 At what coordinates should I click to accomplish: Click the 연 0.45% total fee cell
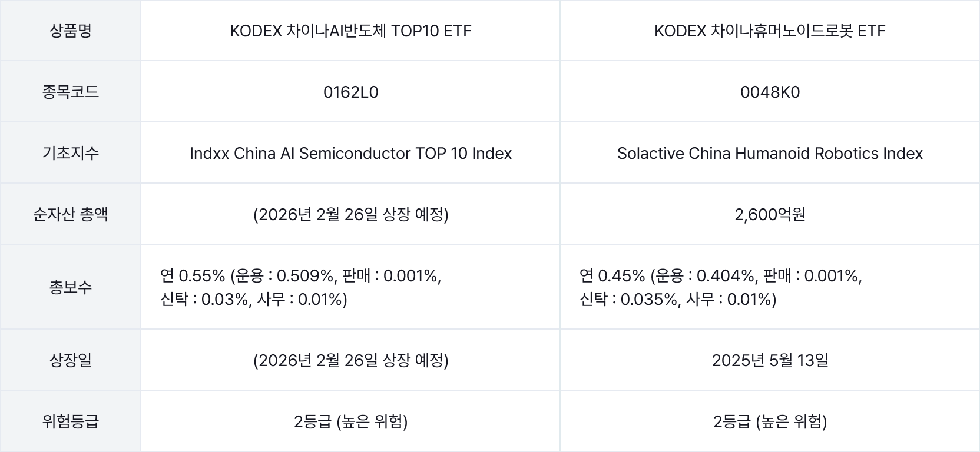pyautogui.click(x=720, y=287)
